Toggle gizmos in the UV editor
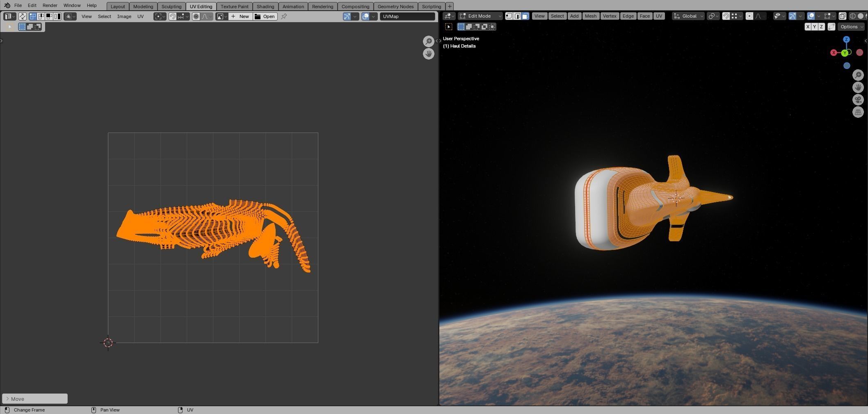The image size is (868, 414). tap(347, 16)
